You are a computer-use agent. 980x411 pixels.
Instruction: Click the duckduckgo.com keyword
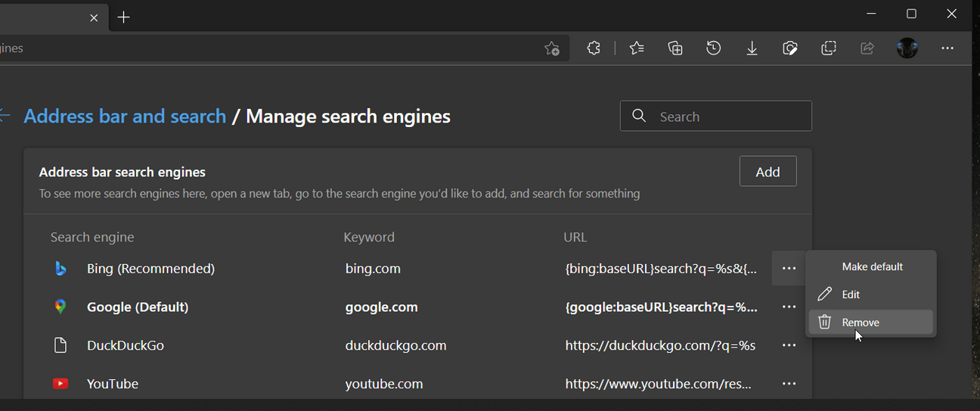click(x=395, y=345)
